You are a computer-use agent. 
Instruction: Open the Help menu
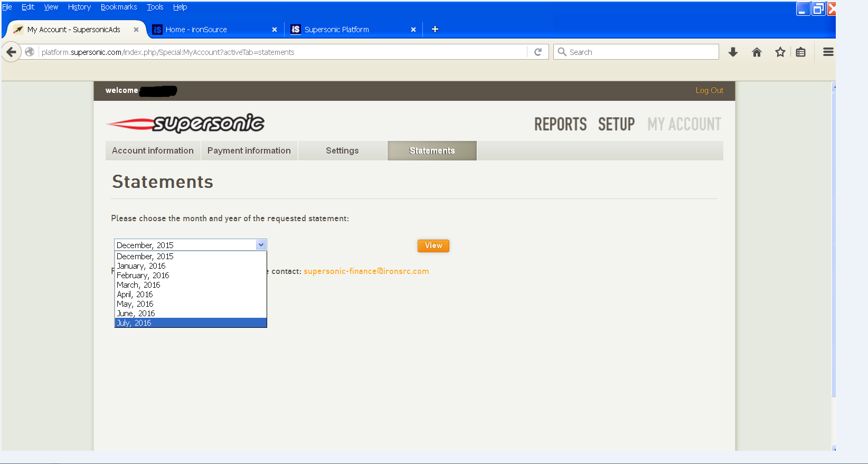pos(180,7)
